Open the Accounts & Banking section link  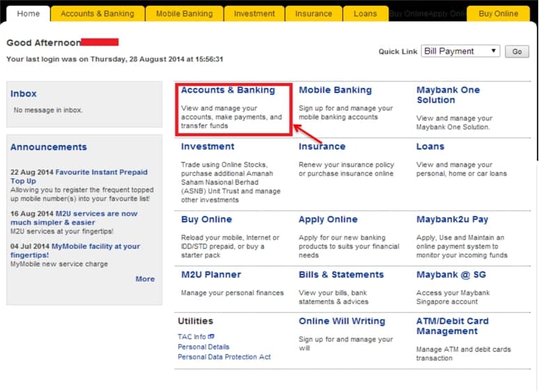[x=228, y=90]
